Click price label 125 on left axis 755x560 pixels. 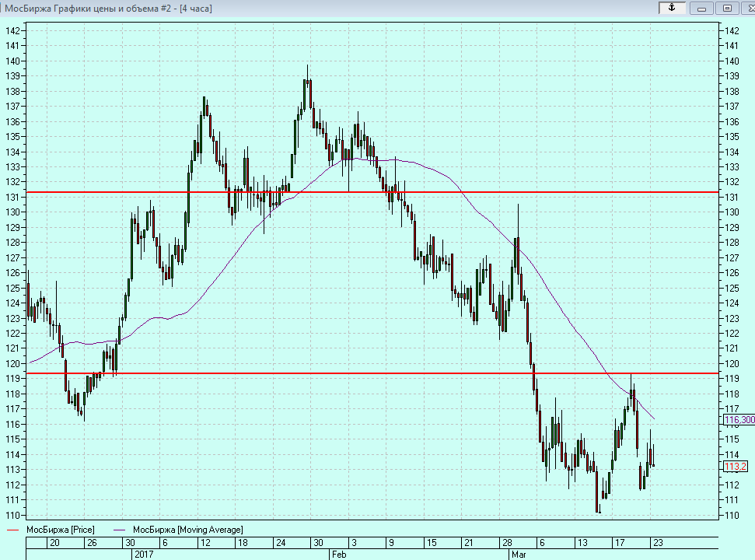[x=12, y=288]
